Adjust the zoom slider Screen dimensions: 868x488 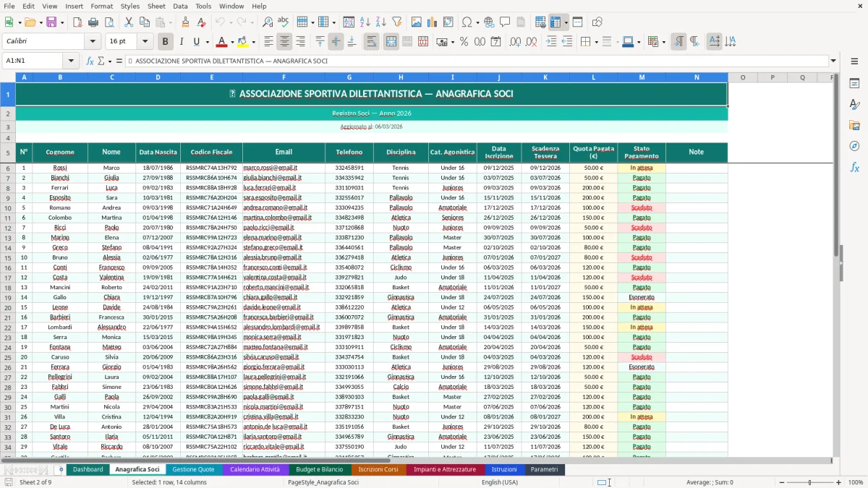point(809,482)
